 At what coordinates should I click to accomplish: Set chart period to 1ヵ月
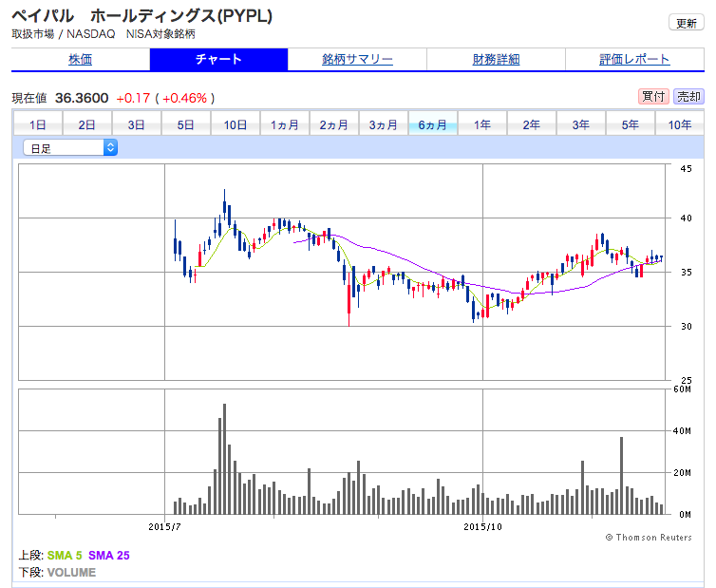pyautogui.click(x=285, y=124)
